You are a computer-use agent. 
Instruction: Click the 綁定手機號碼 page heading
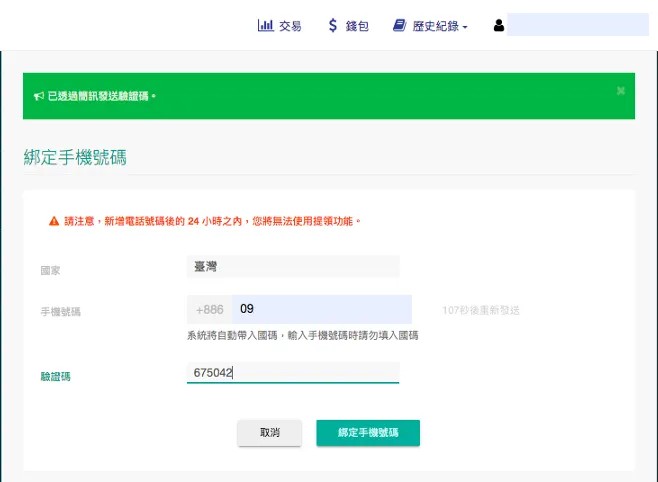pyautogui.click(x=75, y=158)
